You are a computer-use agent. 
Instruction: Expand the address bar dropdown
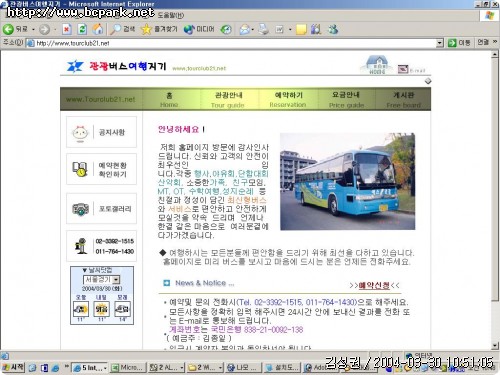tap(440, 43)
